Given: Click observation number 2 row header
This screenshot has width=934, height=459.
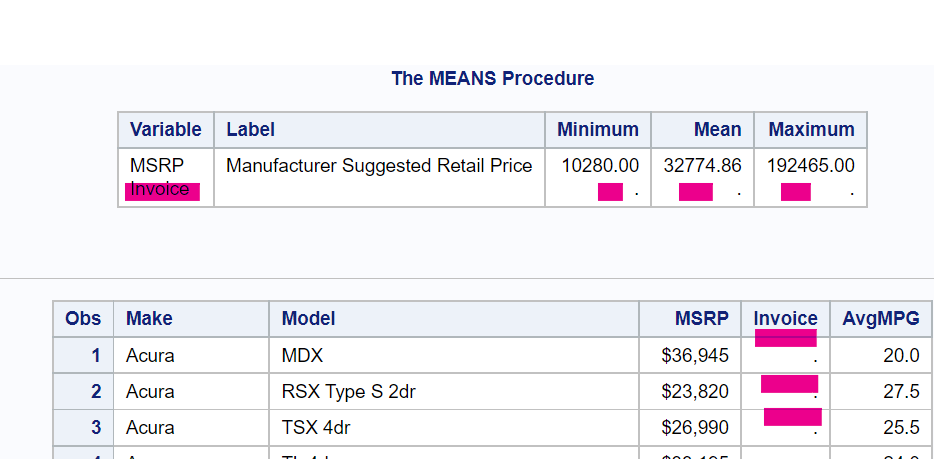Looking at the screenshot, I should (95, 391).
